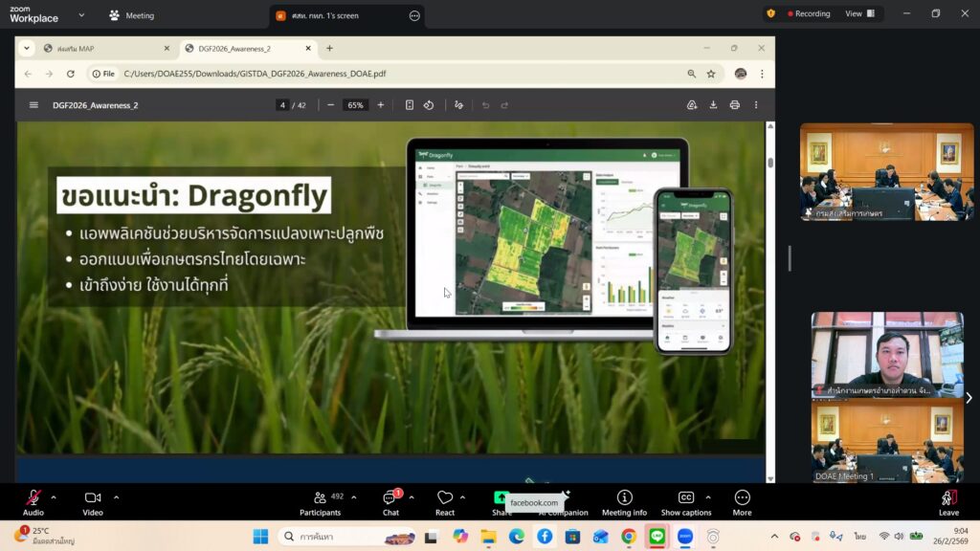Open the PDF sidebar hamburger menu
The height and width of the screenshot is (551, 980).
coord(33,105)
